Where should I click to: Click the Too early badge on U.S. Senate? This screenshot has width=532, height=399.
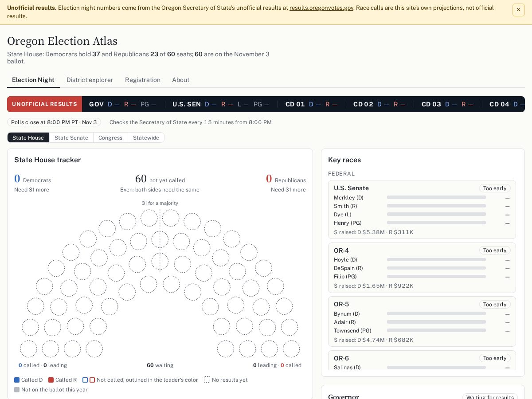[x=495, y=188]
